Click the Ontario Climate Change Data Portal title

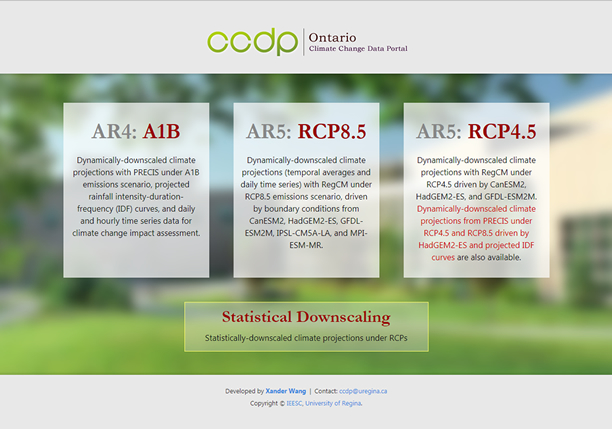coord(358,42)
